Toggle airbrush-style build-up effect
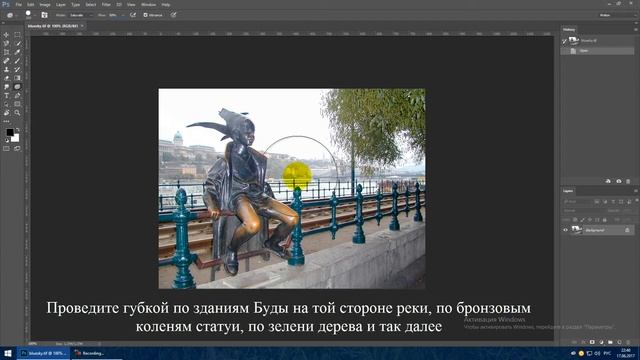The image size is (640, 360). 133,15
